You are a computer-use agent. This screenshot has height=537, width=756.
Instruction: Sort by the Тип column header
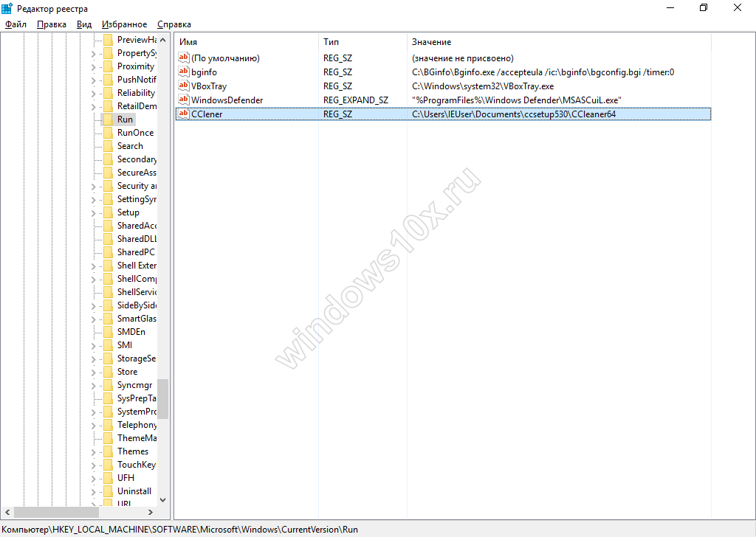point(362,42)
